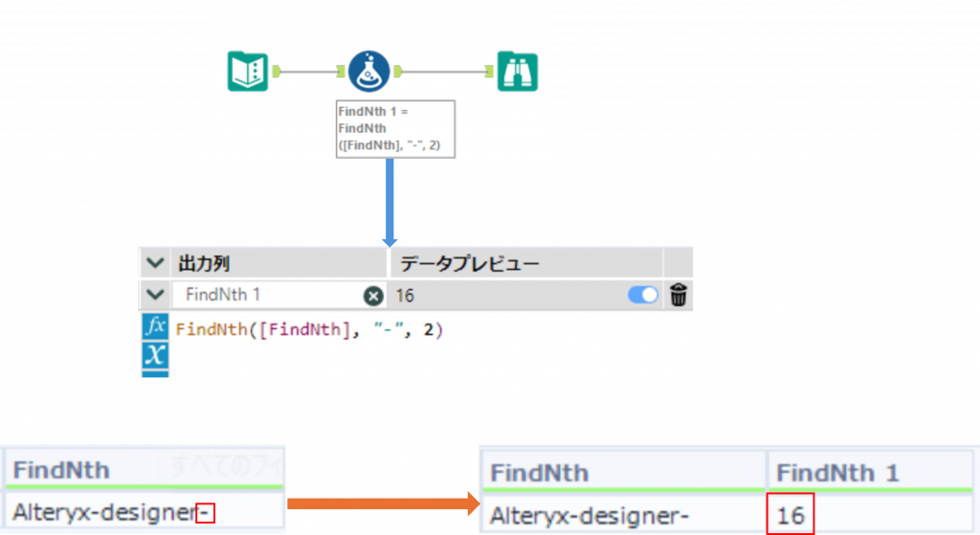Delete the FindNth 1 expression with trash icon
Image resolution: width=980 pixels, height=535 pixels.
pyautogui.click(x=679, y=296)
